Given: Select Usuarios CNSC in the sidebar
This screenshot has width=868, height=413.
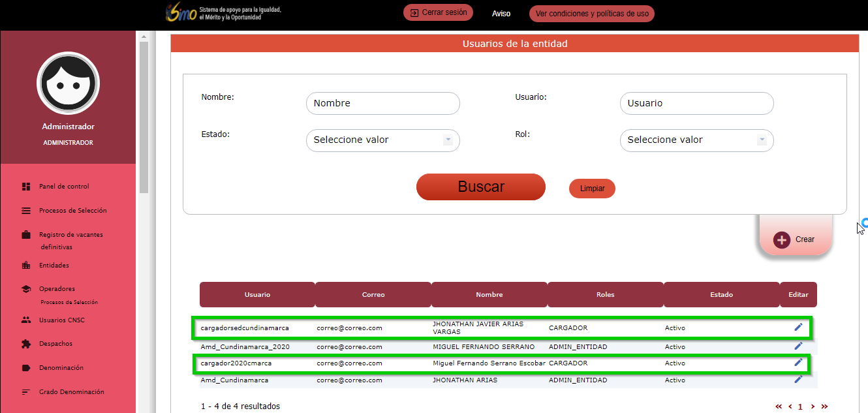Looking at the screenshot, I should [62, 320].
